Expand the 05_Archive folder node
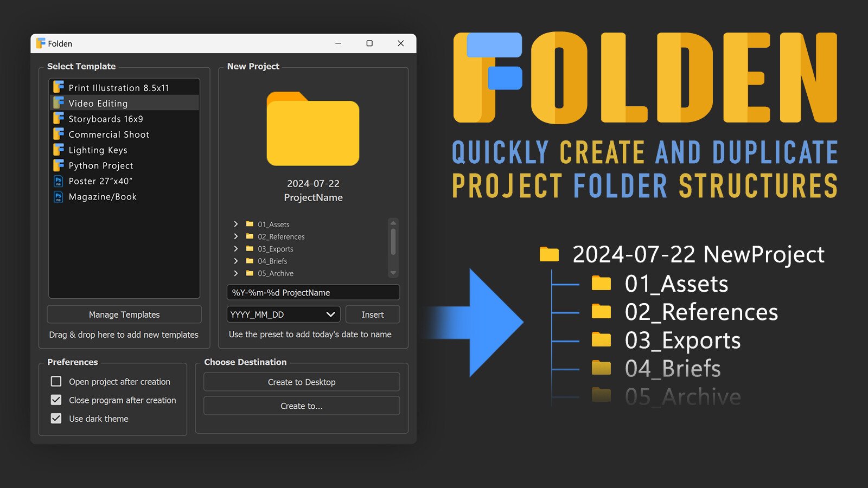The height and width of the screenshot is (488, 868). 235,273
